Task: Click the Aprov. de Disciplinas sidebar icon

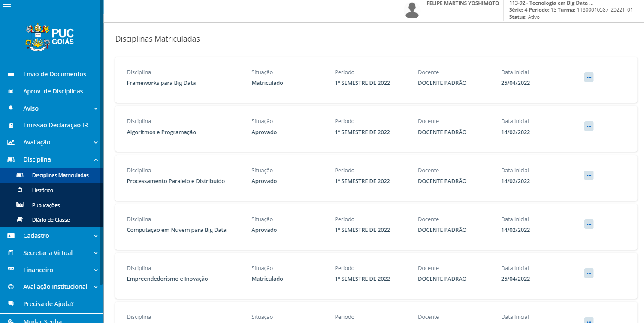Action: tap(11, 91)
